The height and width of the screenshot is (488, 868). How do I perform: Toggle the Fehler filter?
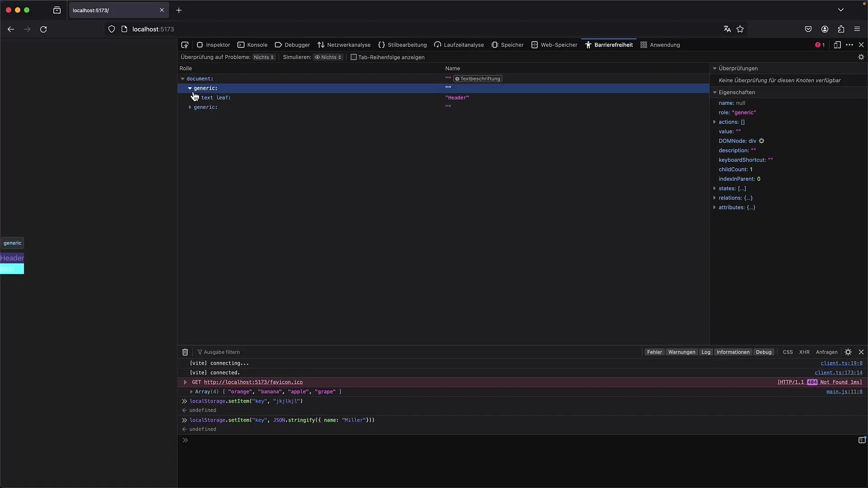click(x=654, y=352)
